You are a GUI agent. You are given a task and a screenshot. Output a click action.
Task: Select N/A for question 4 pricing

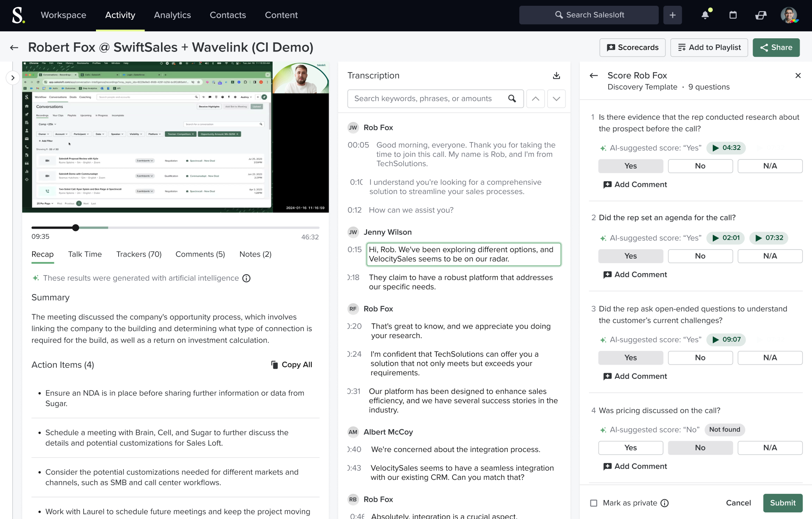point(770,448)
